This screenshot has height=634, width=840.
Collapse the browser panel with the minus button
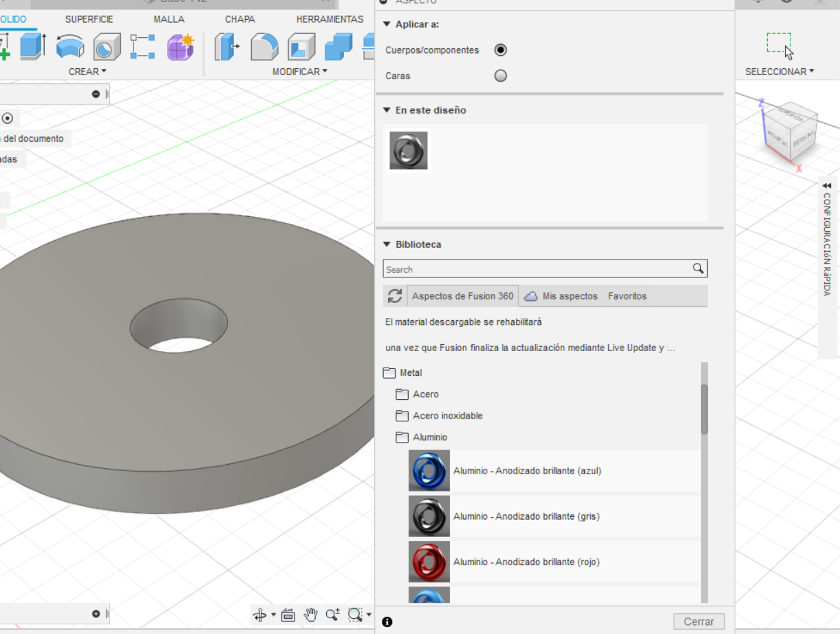(96, 94)
